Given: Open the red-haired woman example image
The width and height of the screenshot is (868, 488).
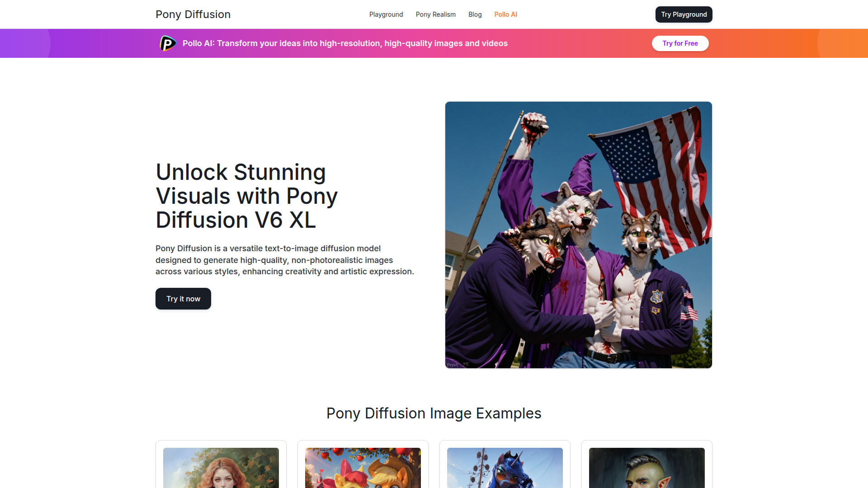Looking at the screenshot, I should [221, 468].
